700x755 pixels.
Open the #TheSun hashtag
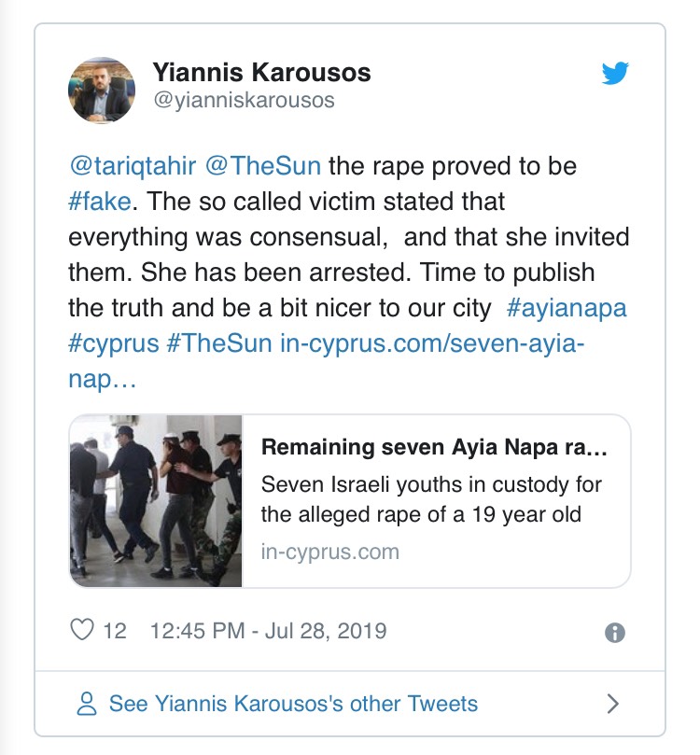coord(219,343)
